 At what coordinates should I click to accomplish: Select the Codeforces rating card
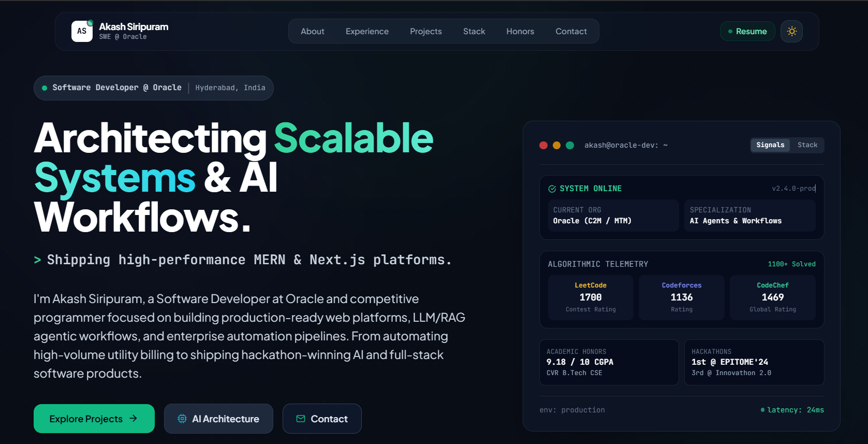tap(682, 297)
